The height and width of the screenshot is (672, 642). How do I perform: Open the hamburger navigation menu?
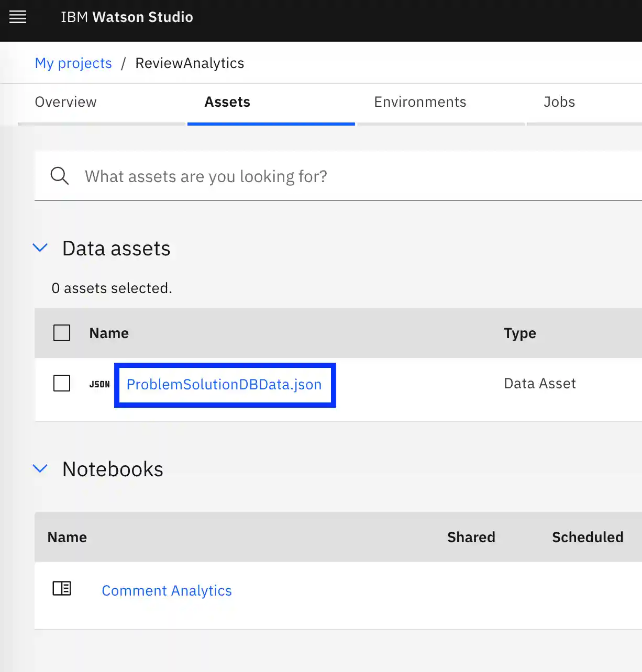point(18,17)
